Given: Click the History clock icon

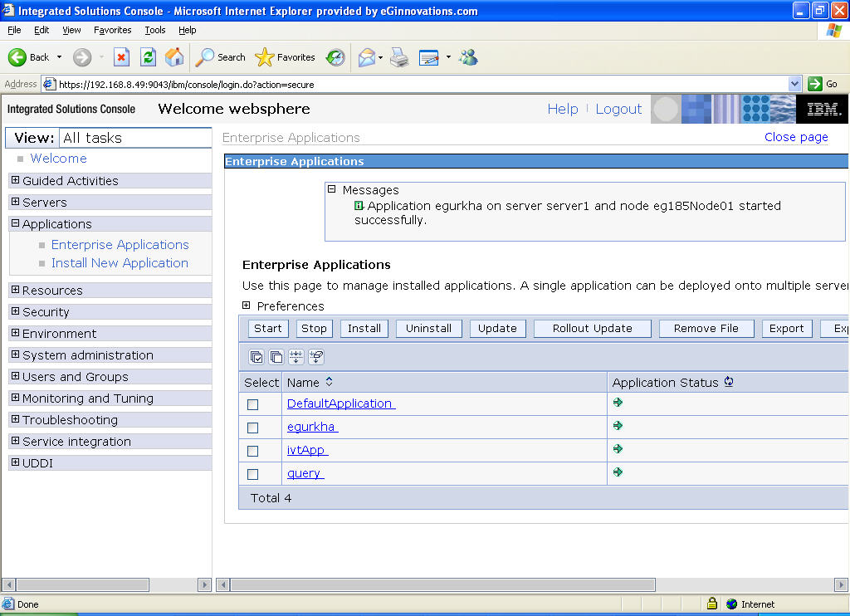Looking at the screenshot, I should click(x=335, y=57).
